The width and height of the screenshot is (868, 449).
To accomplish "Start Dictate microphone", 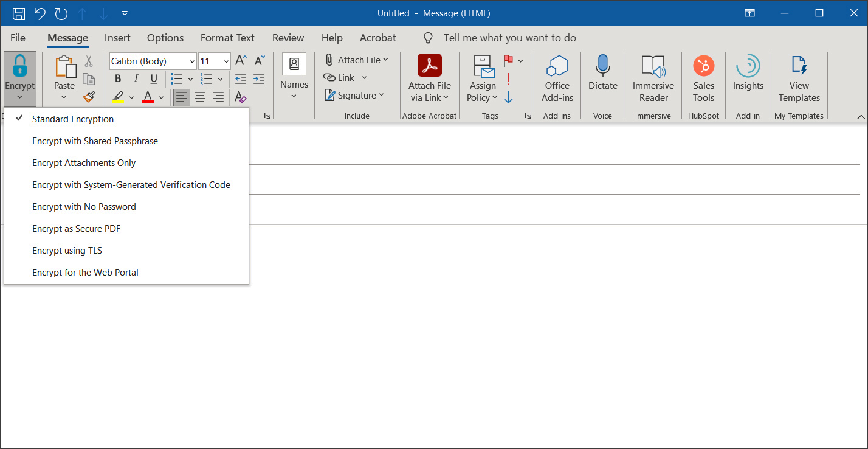I will 603,73.
